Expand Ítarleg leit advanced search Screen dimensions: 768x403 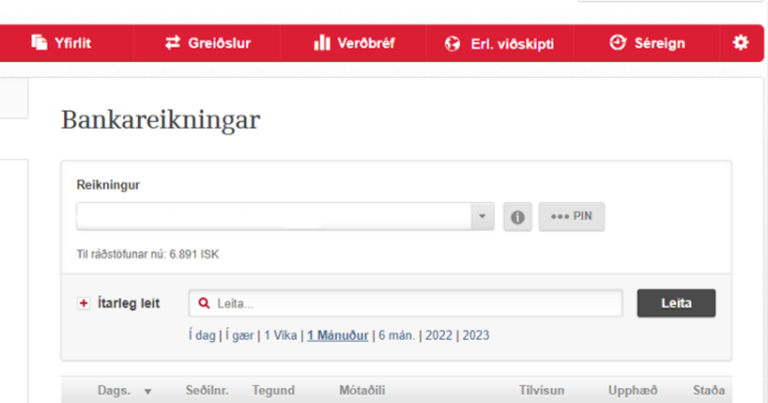tap(128, 303)
